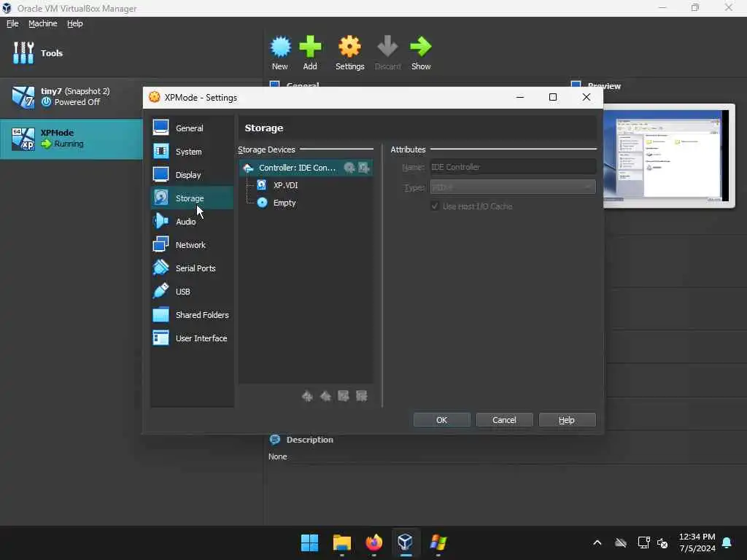
Task: Open File Explorer from the taskbar
Action: (342, 542)
